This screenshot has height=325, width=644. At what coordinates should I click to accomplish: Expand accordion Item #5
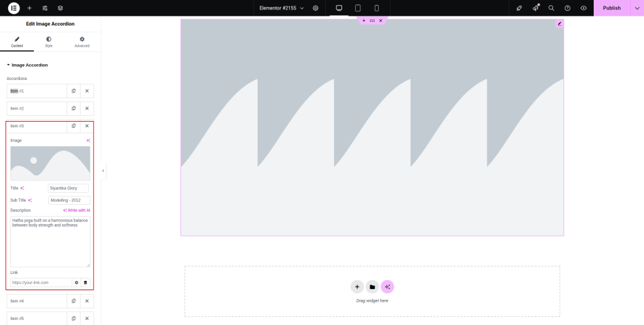[36, 319]
